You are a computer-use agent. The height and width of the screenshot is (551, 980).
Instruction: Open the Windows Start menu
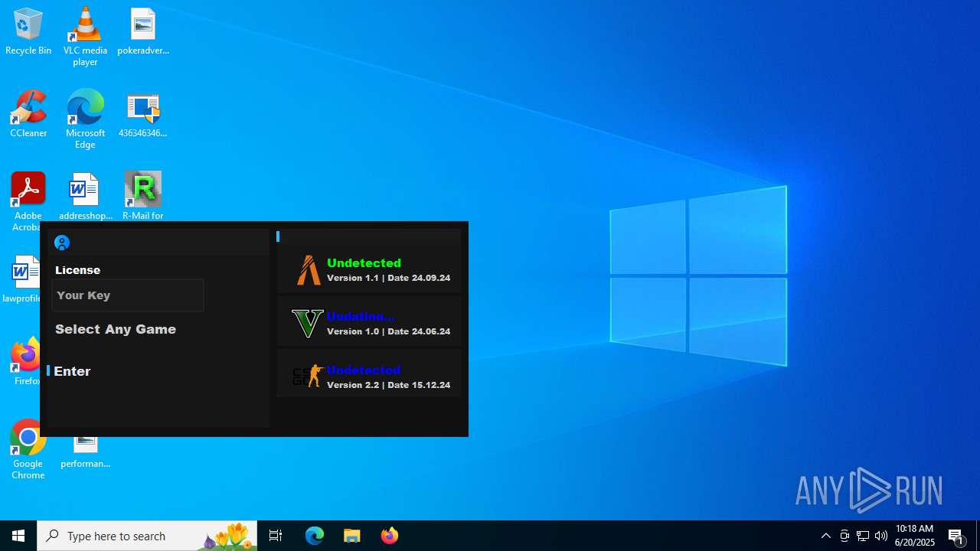[18, 536]
